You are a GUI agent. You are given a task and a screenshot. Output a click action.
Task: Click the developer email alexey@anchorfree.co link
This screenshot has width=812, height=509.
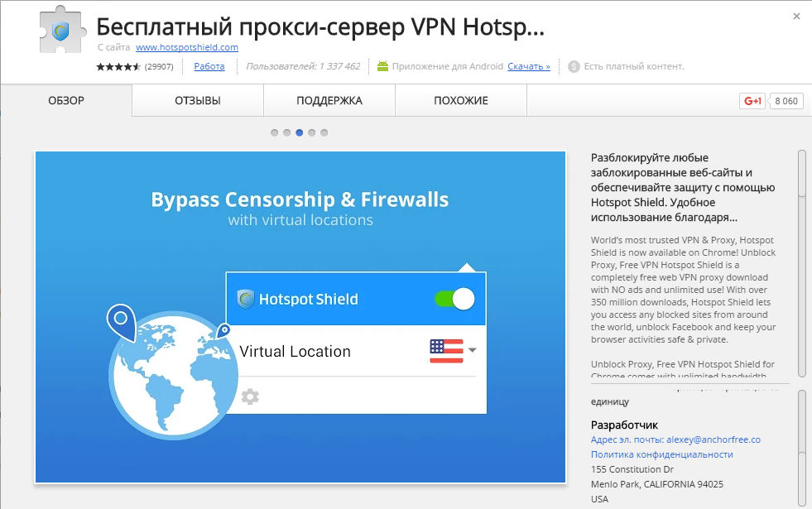(675, 439)
